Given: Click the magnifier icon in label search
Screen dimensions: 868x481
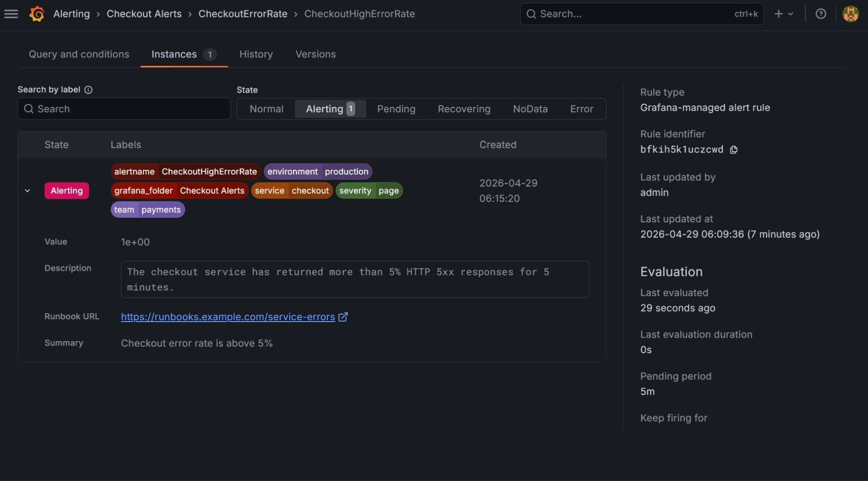Looking at the screenshot, I should point(29,109).
